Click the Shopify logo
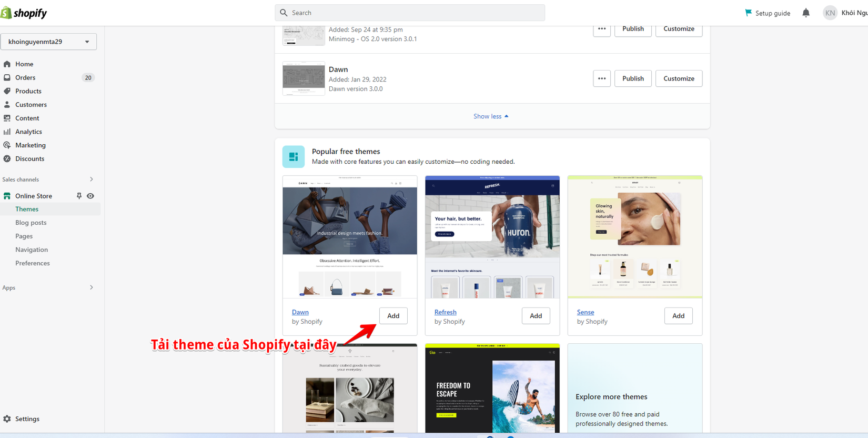Screen dimensions: 868x438 [24, 13]
